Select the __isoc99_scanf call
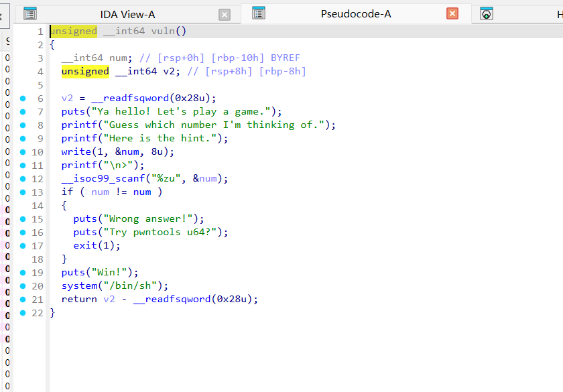This screenshot has height=392, width=563. pos(103,179)
